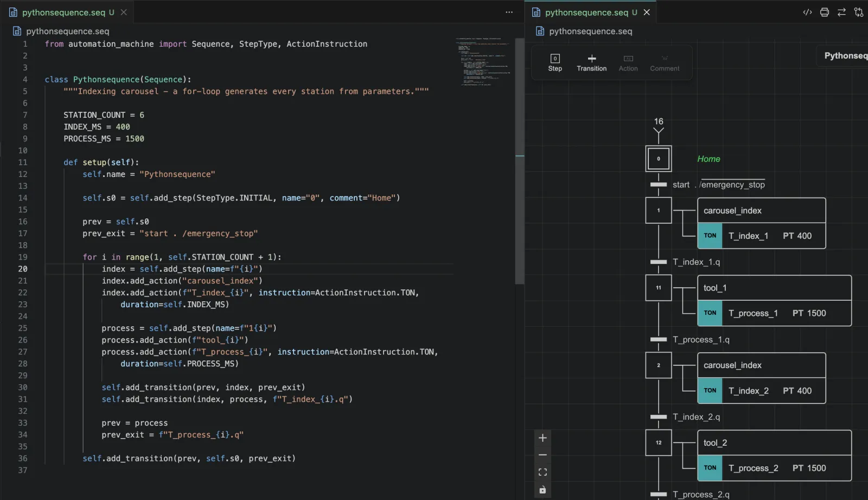Click the transition bar below step 0
This screenshot has width=868, height=500.
click(659, 185)
